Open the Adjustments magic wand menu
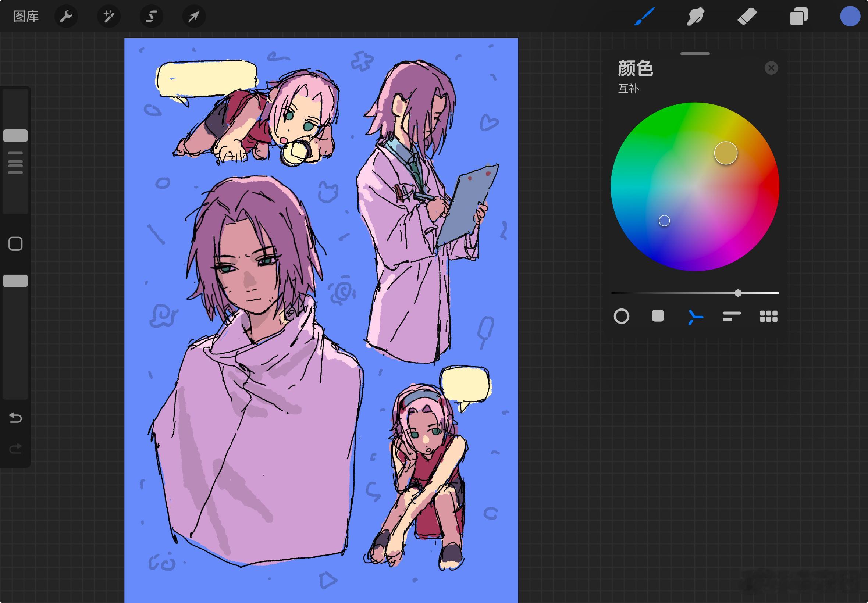Image resolution: width=868 pixels, height=603 pixels. [109, 16]
